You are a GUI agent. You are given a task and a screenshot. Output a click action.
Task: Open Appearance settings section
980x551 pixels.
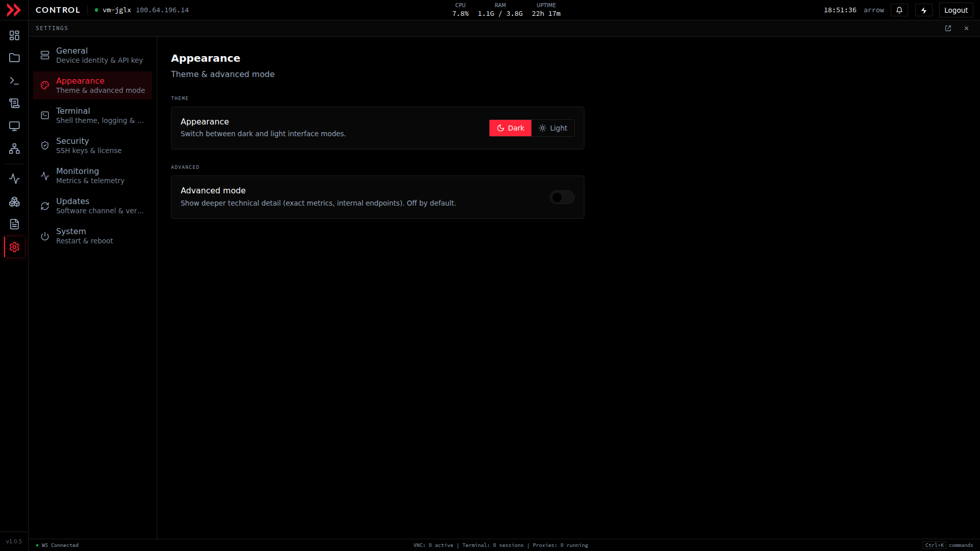tap(93, 85)
